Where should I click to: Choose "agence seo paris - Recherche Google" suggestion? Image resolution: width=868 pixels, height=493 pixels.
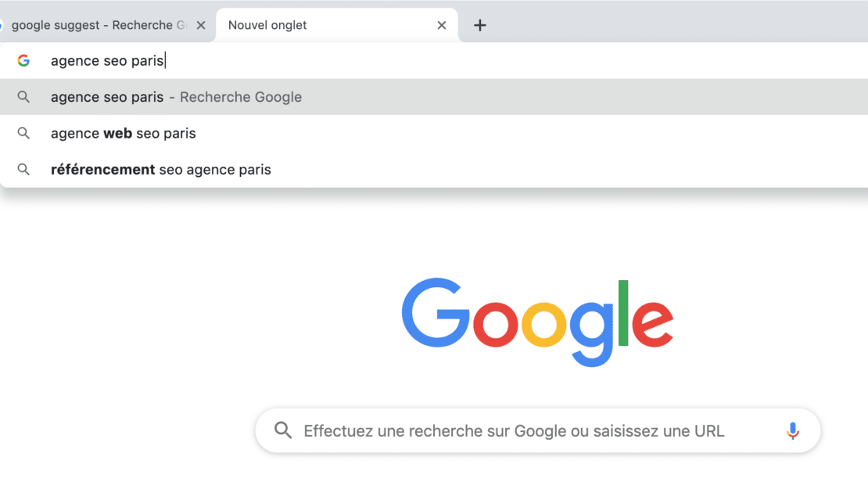point(176,97)
